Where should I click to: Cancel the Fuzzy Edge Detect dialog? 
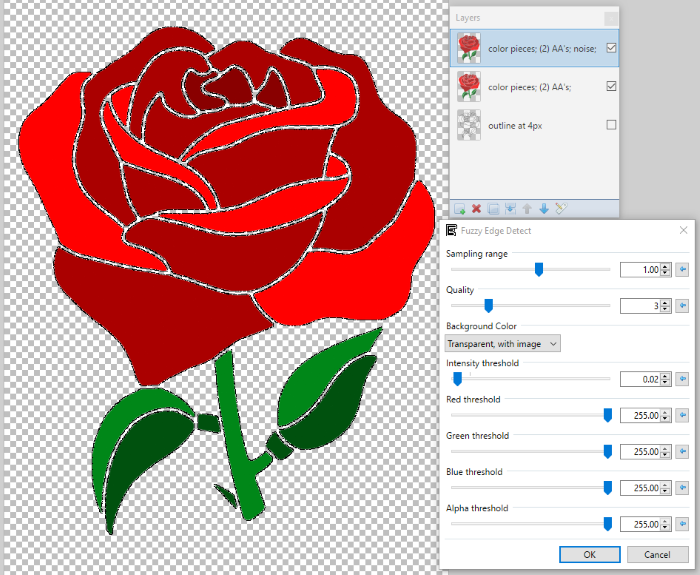pos(658,554)
